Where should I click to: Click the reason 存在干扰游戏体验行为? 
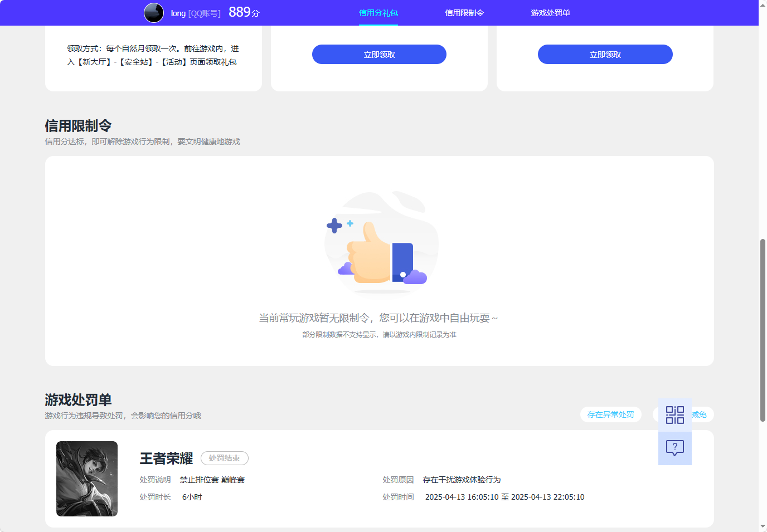tap(462, 480)
